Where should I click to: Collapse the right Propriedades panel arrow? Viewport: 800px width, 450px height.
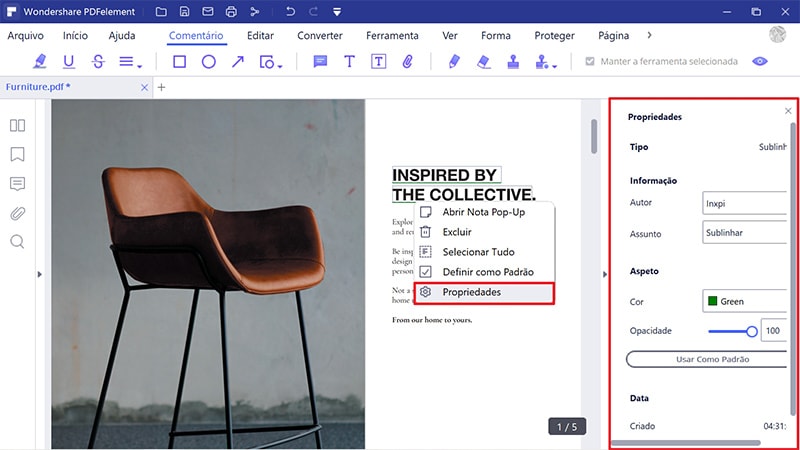tap(605, 274)
